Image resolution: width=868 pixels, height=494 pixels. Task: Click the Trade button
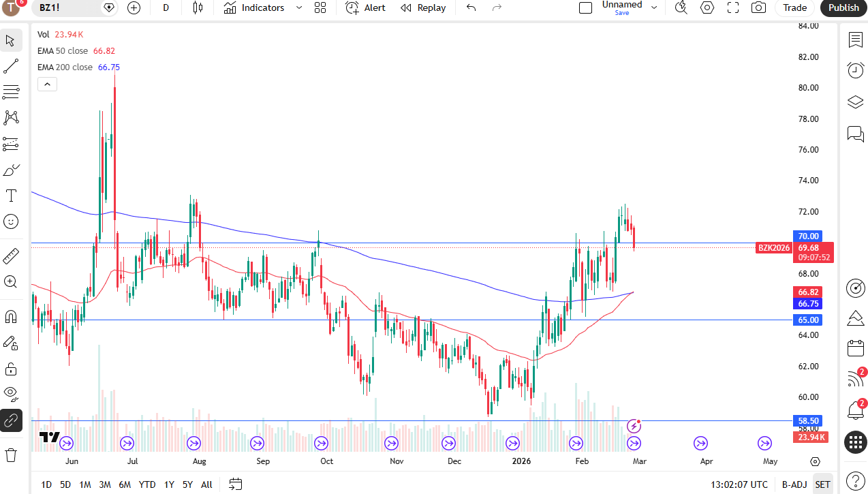coord(794,8)
